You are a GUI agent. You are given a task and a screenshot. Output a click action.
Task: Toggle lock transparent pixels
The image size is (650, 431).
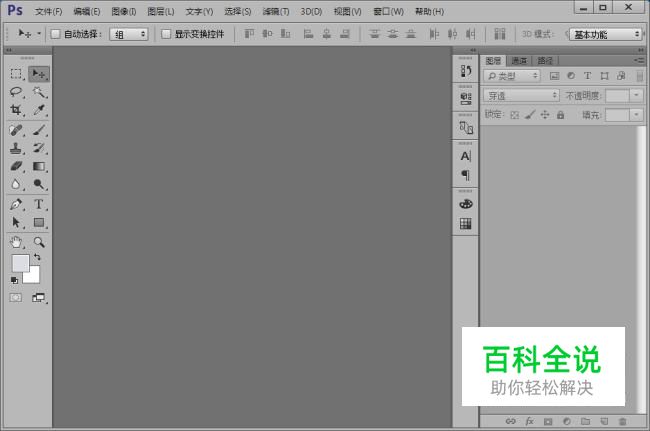pyautogui.click(x=514, y=115)
